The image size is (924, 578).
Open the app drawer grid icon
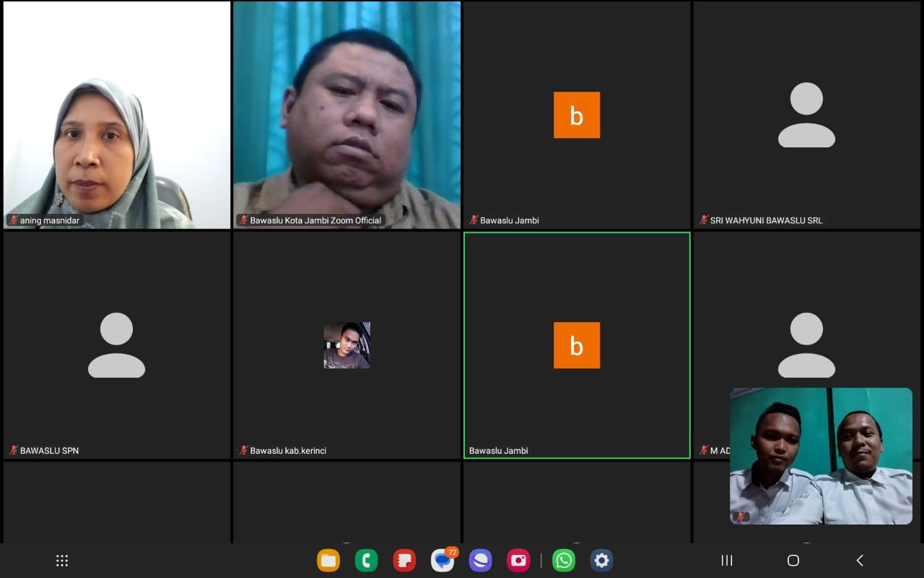tap(62, 560)
